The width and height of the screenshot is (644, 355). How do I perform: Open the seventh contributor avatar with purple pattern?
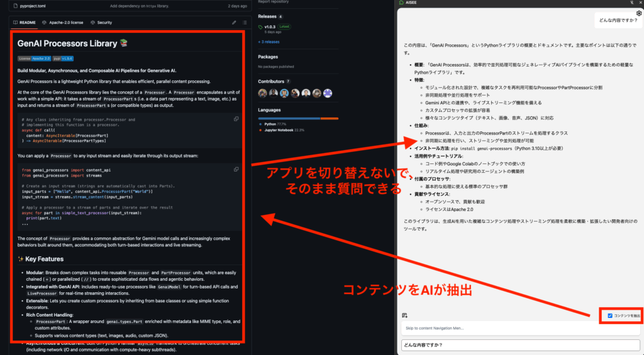pyautogui.click(x=327, y=93)
